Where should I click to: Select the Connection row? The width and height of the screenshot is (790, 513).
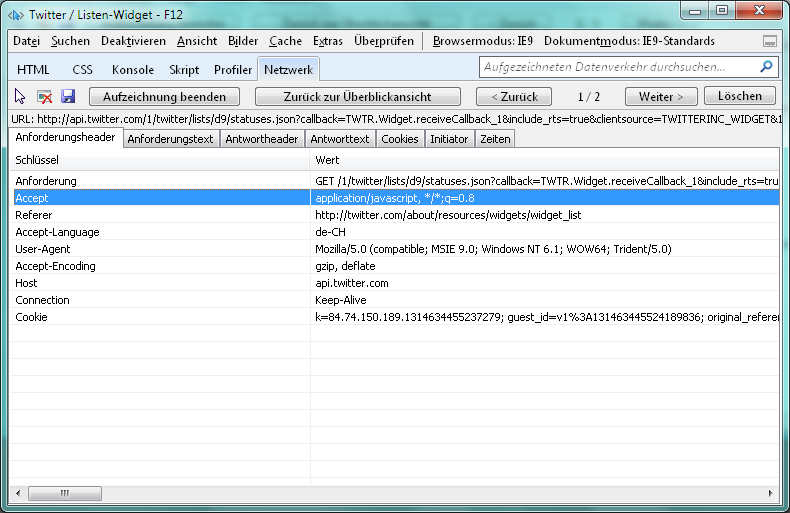[x=394, y=300]
